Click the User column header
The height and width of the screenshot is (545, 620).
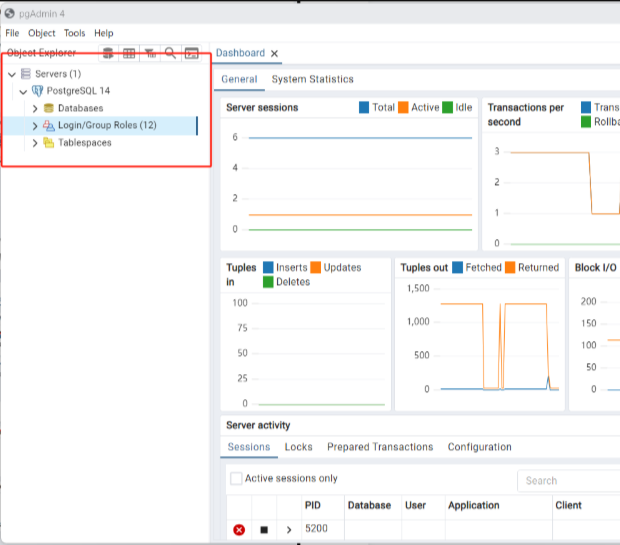(415, 505)
